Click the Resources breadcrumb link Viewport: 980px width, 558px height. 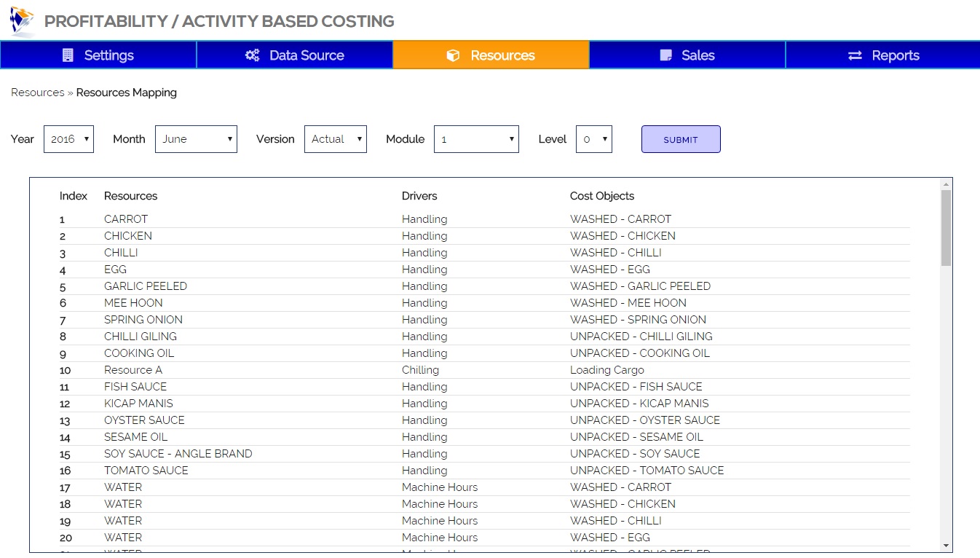coord(38,93)
